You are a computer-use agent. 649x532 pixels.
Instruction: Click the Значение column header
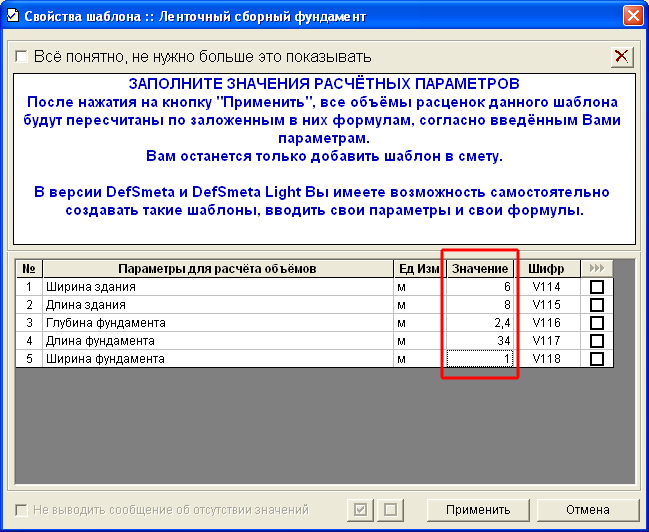pyautogui.click(x=480, y=269)
